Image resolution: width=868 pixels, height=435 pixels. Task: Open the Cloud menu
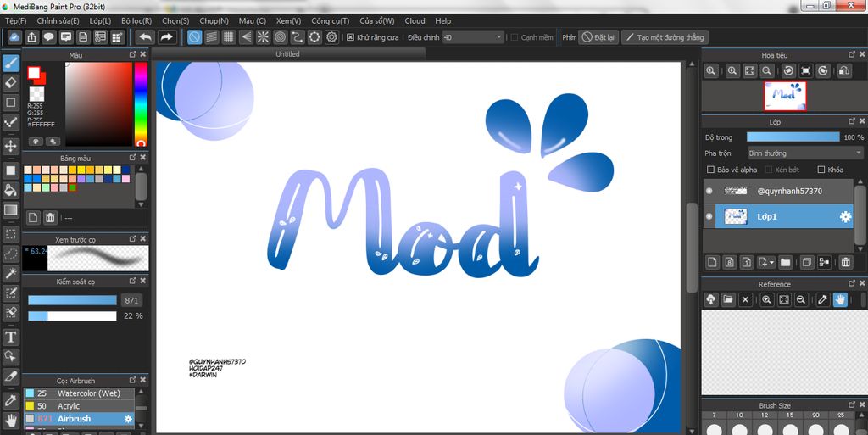(415, 20)
